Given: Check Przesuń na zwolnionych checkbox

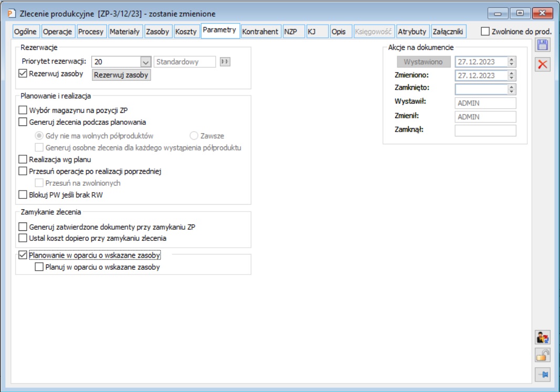Looking at the screenshot, I should [x=39, y=183].
